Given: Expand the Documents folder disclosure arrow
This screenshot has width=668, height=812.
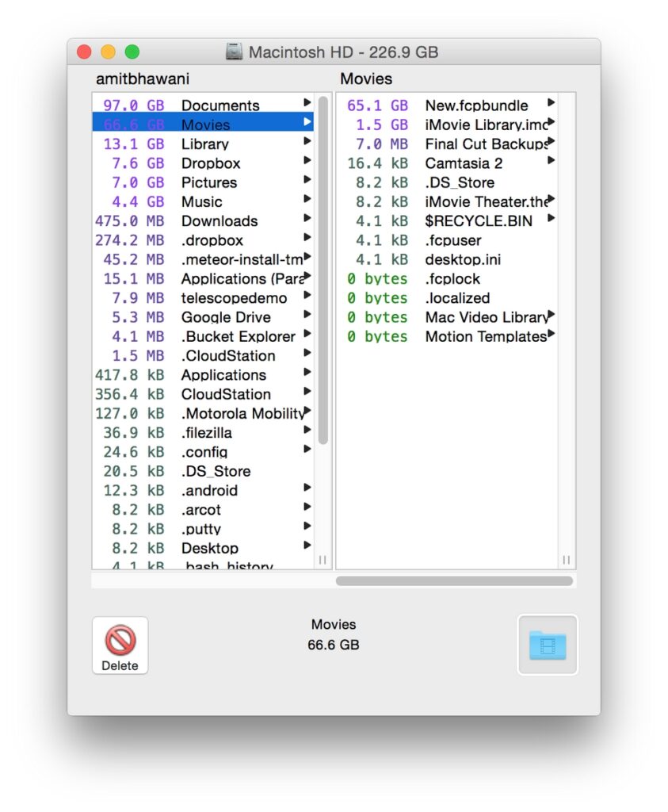Looking at the screenshot, I should pyautogui.click(x=307, y=105).
